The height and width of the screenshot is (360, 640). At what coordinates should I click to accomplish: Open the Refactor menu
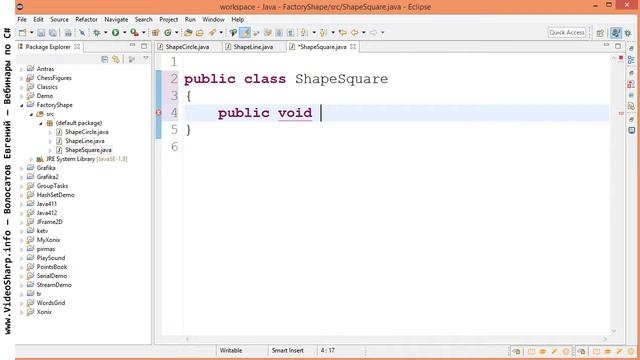point(86,19)
